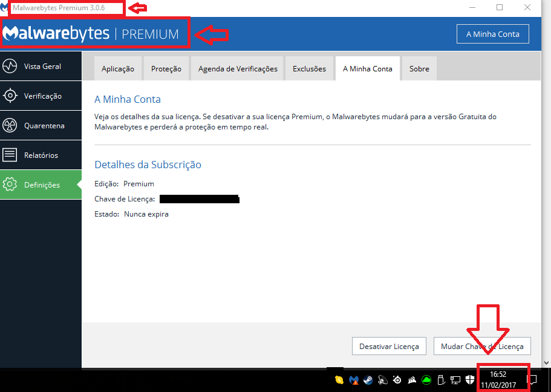Screen dimensions: 551x392
Task: Open Relatórios in the sidebar
Action: [x=41, y=155]
